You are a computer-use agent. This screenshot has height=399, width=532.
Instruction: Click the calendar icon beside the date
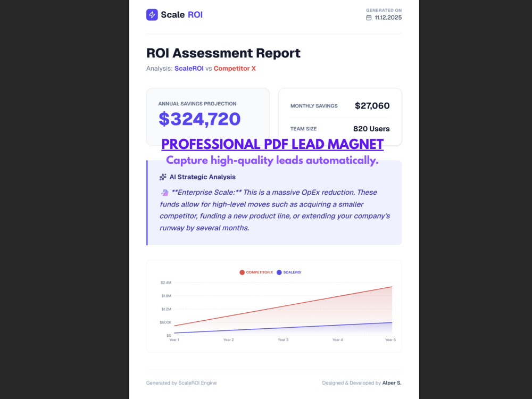369,18
